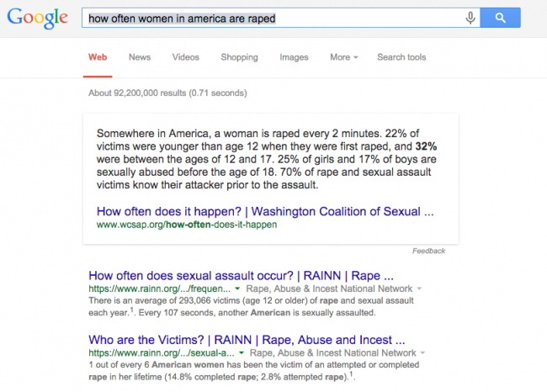Click the blue magnifier search button
Viewport: 547px width, 392px height.
point(500,18)
